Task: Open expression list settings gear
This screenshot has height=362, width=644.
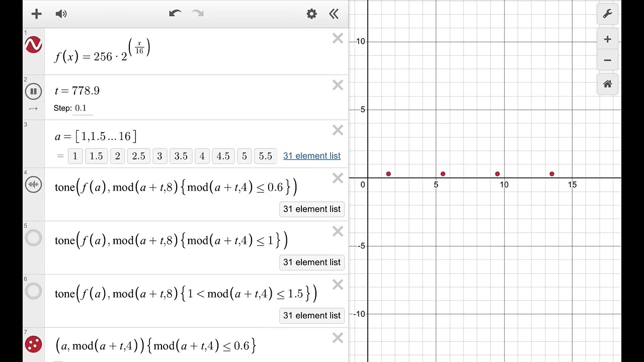Action: pyautogui.click(x=312, y=14)
